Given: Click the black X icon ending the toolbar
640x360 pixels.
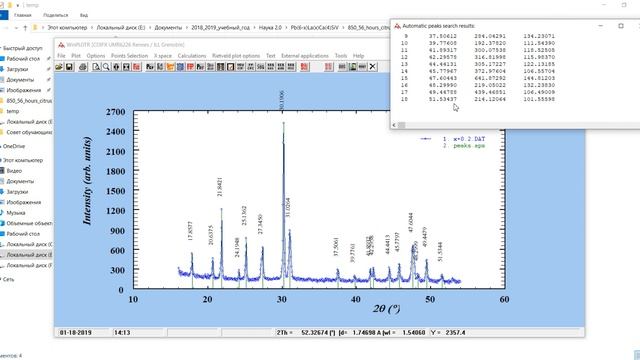Looking at the screenshot, I should [372, 67].
